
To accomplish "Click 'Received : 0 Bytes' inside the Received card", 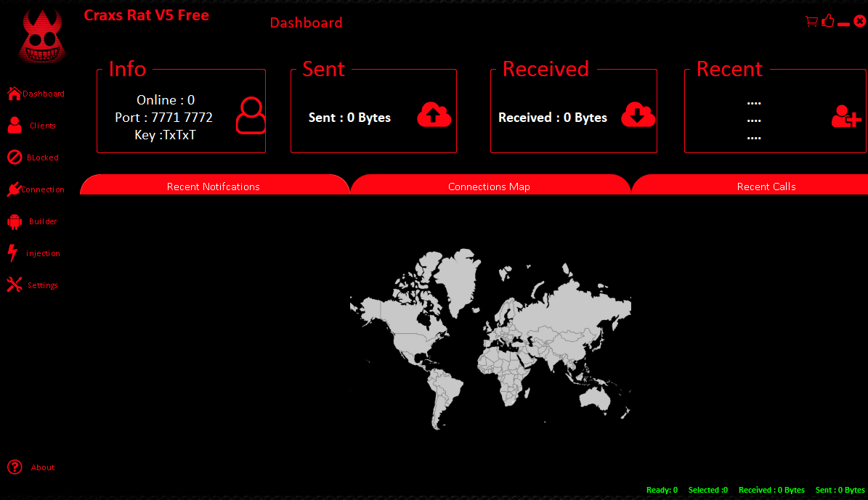I will tap(553, 118).
